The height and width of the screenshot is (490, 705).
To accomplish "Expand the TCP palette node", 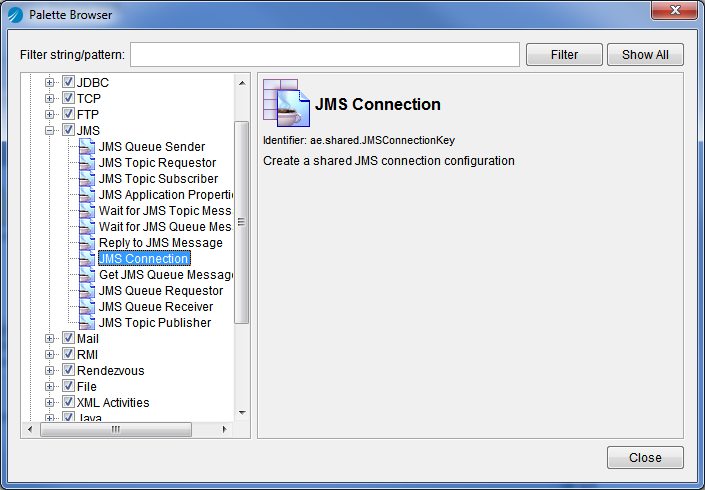I will [x=49, y=98].
